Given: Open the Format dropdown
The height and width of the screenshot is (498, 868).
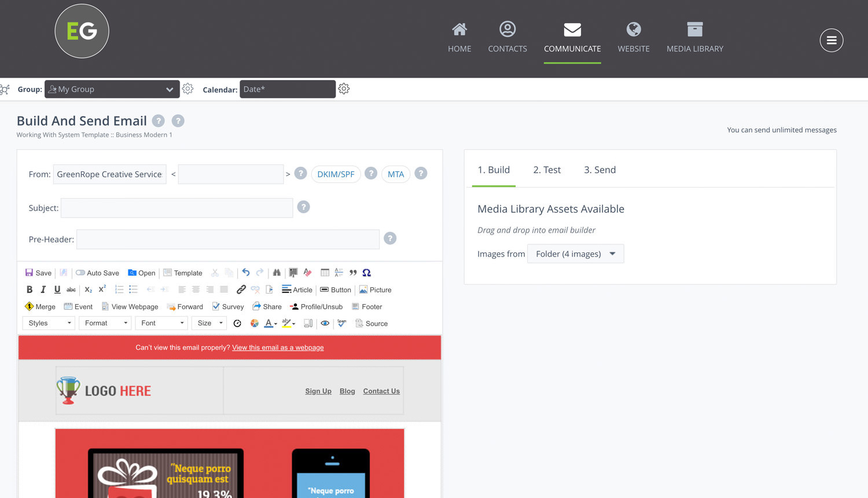Looking at the screenshot, I should coord(105,323).
